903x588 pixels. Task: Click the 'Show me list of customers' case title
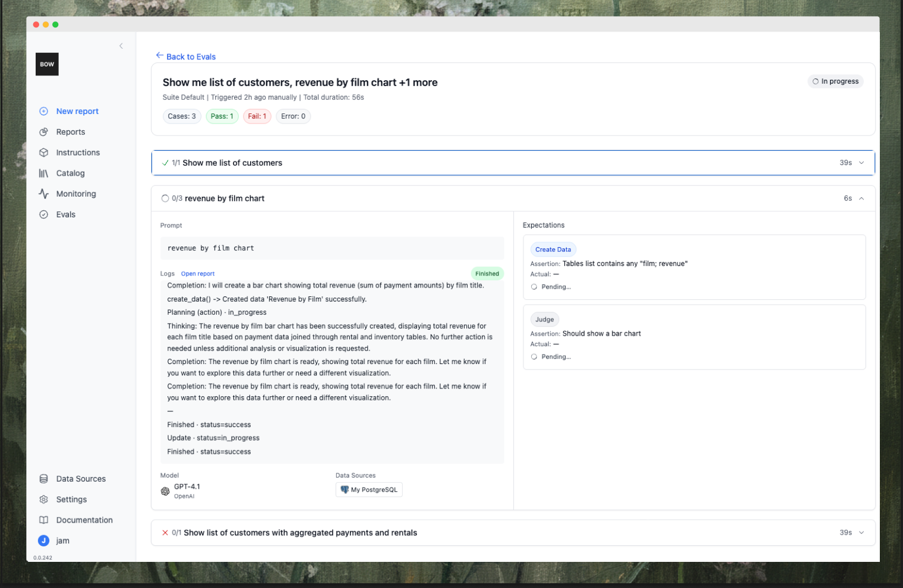(x=232, y=163)
